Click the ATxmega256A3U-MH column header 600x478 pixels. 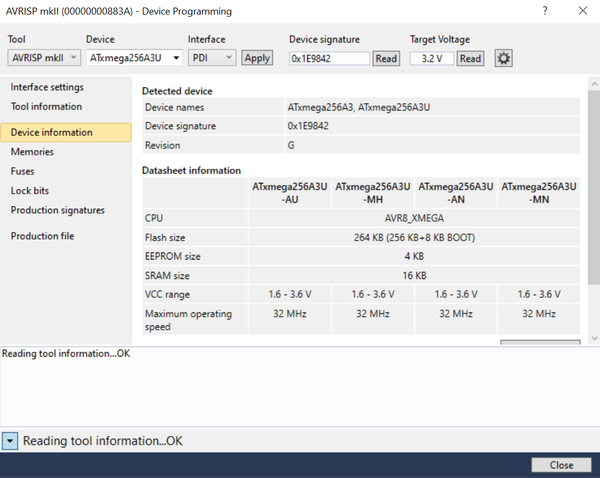(373, 193)
